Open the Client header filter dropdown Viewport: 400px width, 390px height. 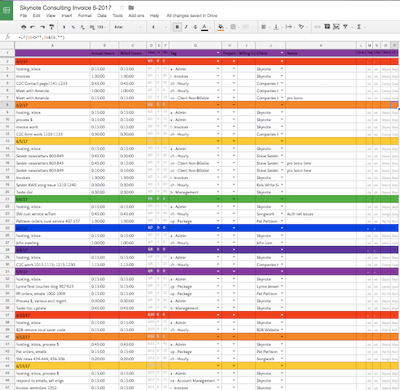coord(282,53)
